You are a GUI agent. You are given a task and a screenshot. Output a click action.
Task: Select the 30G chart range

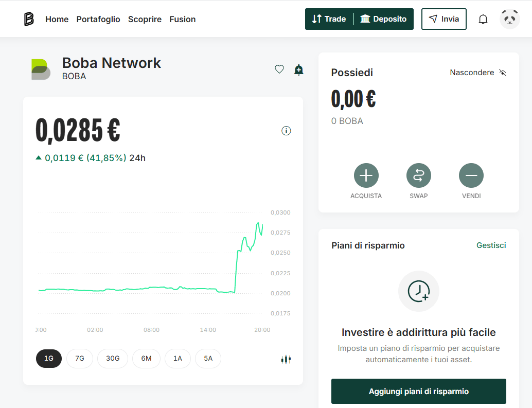(113, 359)
